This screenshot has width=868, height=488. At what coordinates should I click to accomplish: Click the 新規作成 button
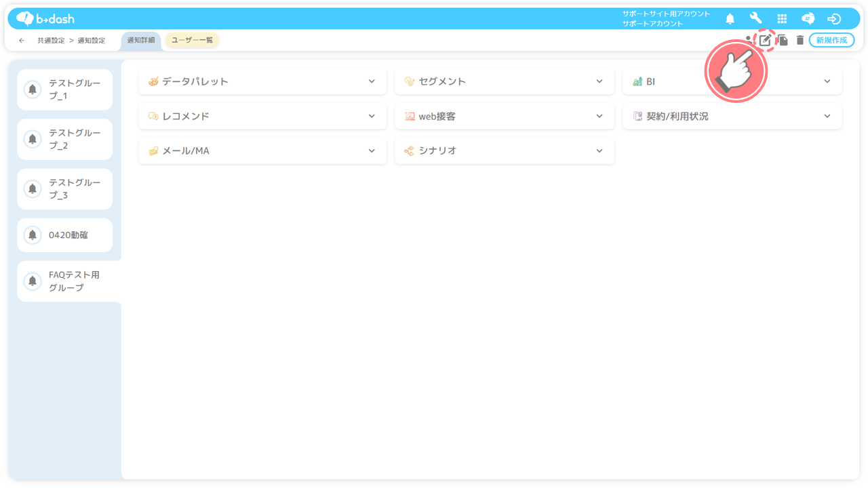tap(831, 40)
